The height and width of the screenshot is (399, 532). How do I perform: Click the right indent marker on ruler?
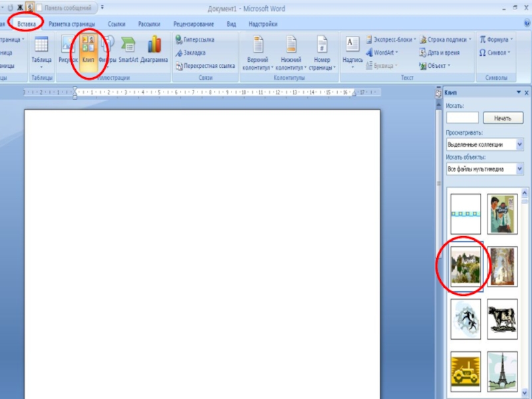point(354,94)
